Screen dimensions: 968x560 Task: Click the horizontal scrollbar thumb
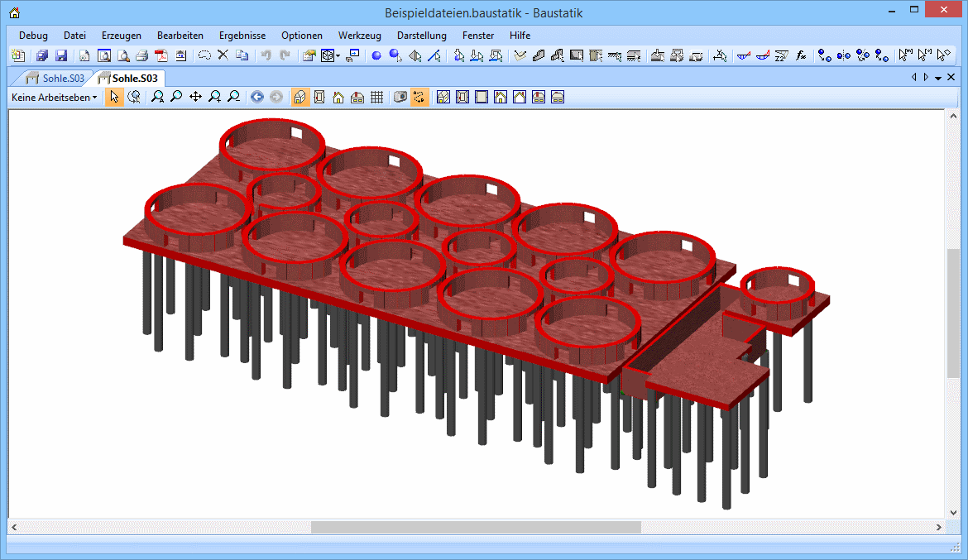click(476, 527)
